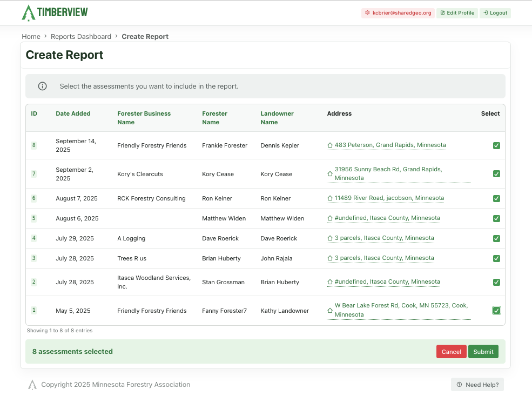This screenshot has width=532, height=402.
Task: Uncheck Kathy Landowner assessment checkbox
Action: 496,310
